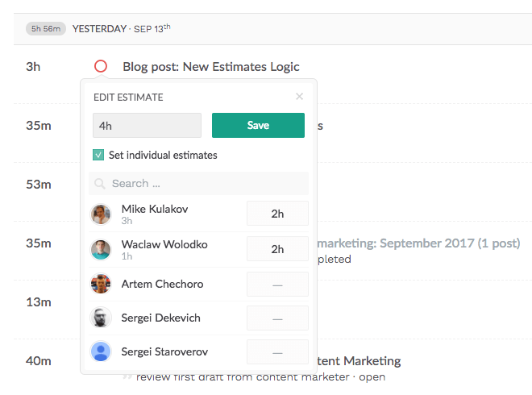The height and width of the screenshot is (395, 532).
Task: Click the 5h 56m total time badge
Action: (46, 29)
